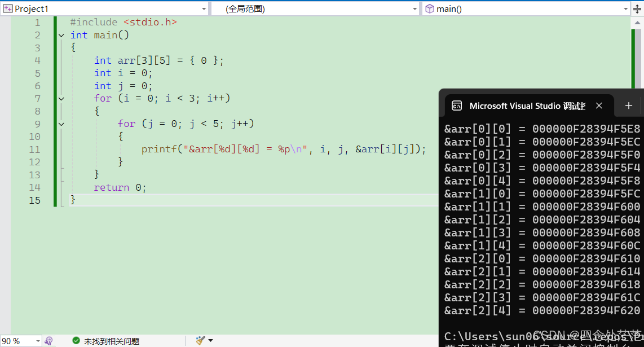The image size is (644, 347).
Task: Open a new terminal tab with plus
Action: point(628,106)
